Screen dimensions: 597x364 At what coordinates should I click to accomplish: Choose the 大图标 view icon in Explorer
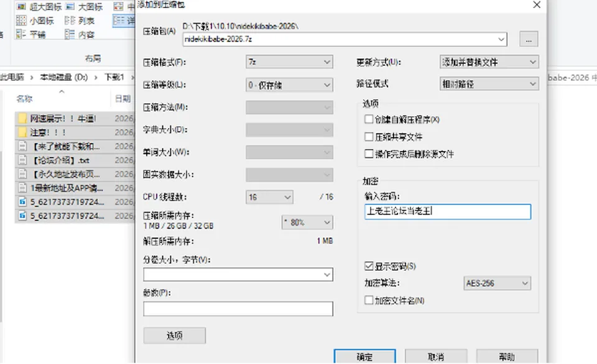[70, 6]
